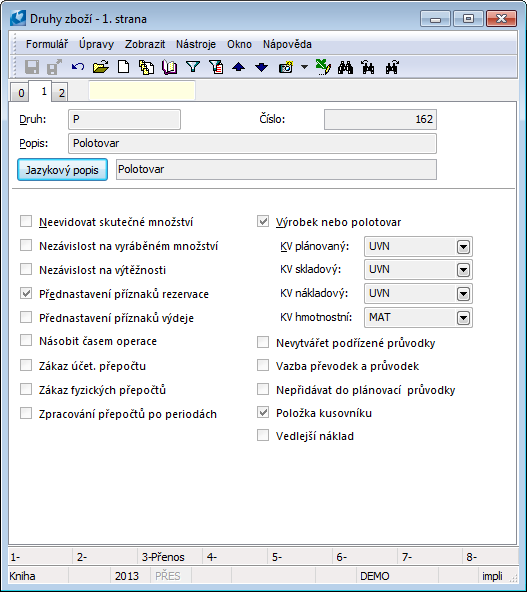Toggle Nezávislost na výtěžnosti checkbox
This screenshot has height=592, width=527.
(26, 269)
